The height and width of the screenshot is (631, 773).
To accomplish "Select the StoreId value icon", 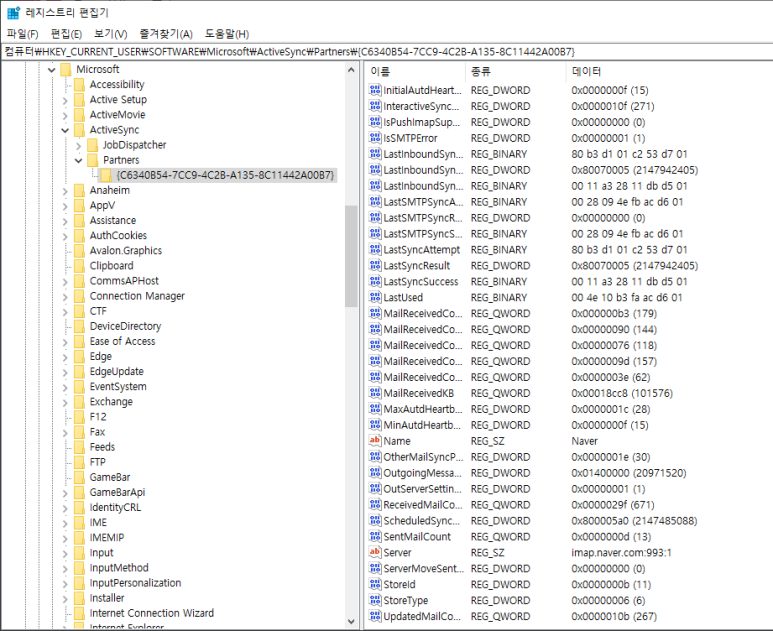I will pos(375,584).
